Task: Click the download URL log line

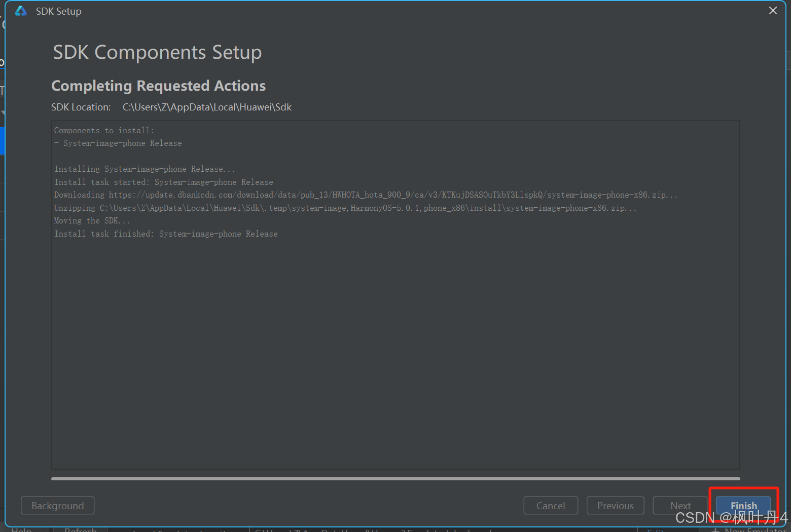Action: point(365,195)
